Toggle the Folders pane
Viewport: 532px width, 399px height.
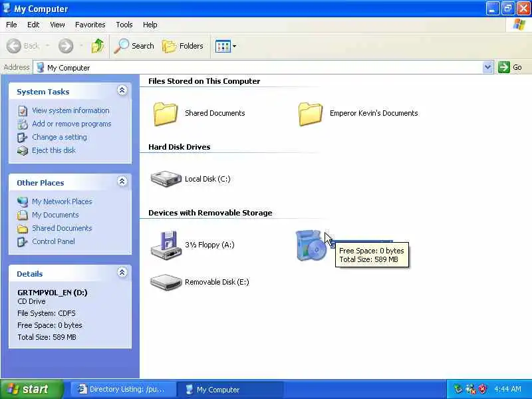click(x=183, y=46)
